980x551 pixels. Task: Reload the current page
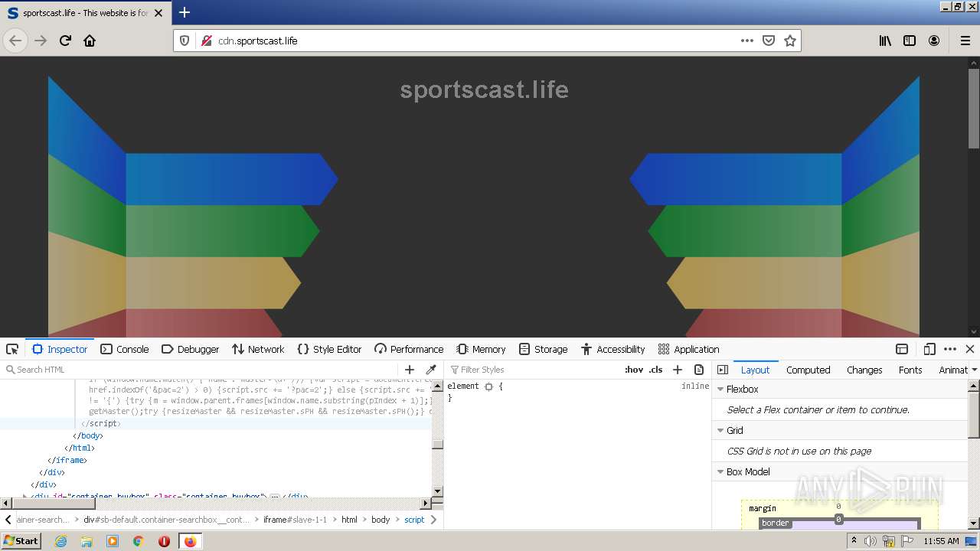click(65, 41)
